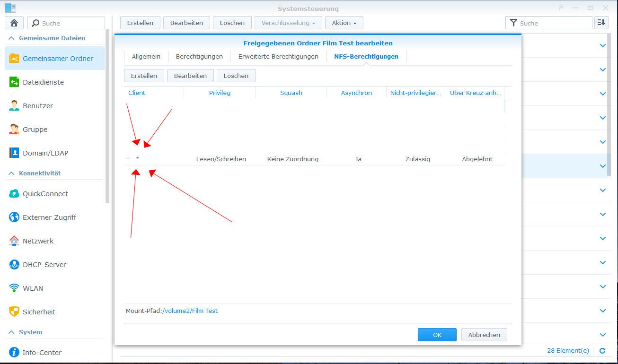The width and height of the screenshot is (618, 364).
Task: Collapse the System section
Action: click(x=11, y=332)
